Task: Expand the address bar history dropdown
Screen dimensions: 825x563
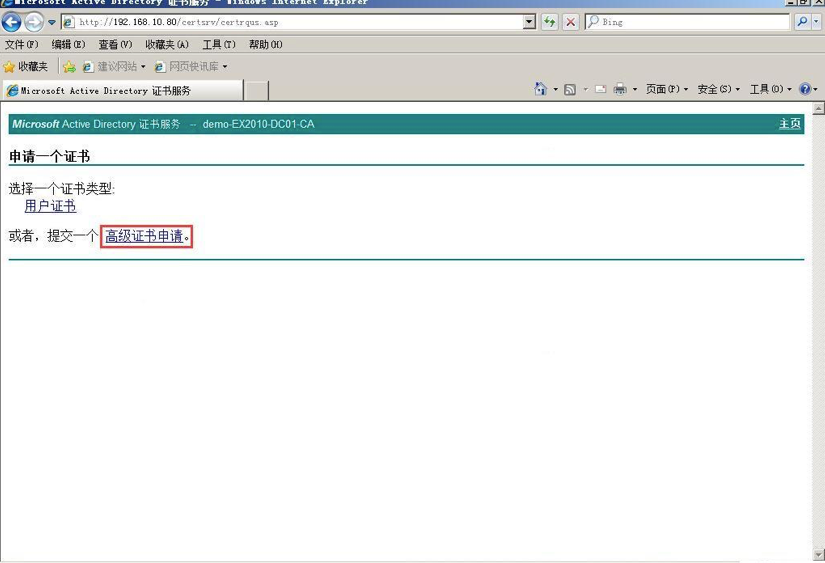Action: (530, 22)
